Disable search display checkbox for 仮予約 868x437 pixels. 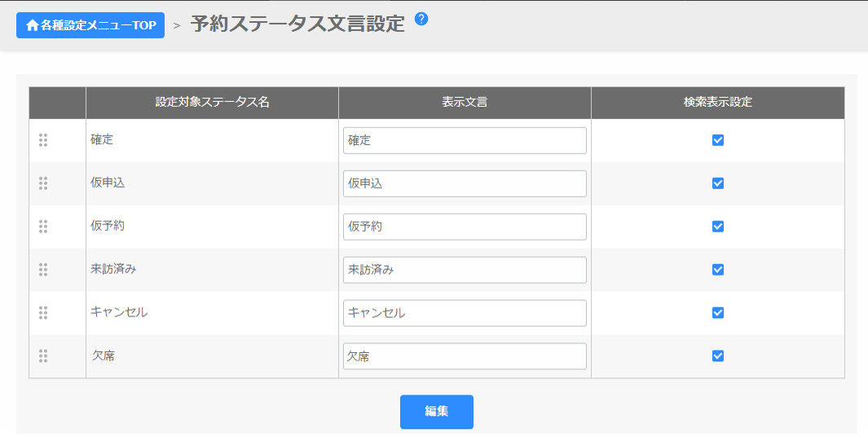[718, 227]
